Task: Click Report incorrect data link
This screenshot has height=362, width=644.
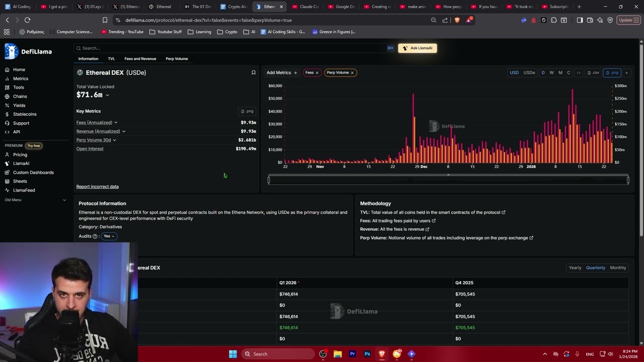Action: point(98,187)
